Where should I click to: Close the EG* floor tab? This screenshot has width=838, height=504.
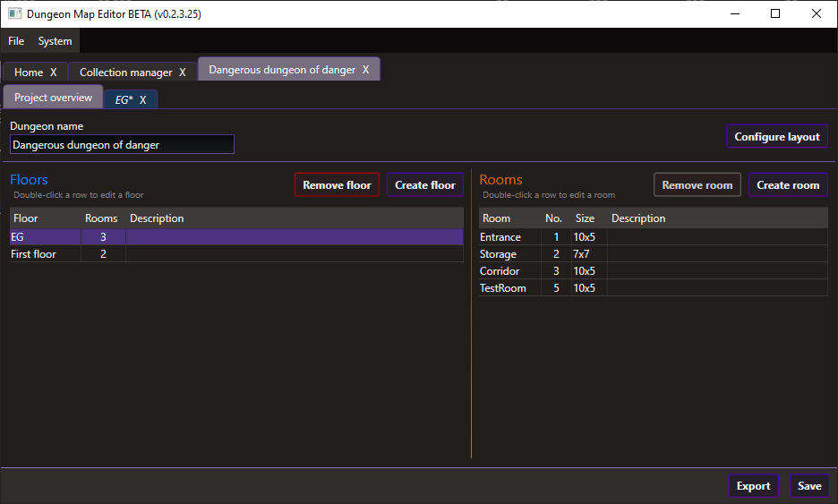142,100
